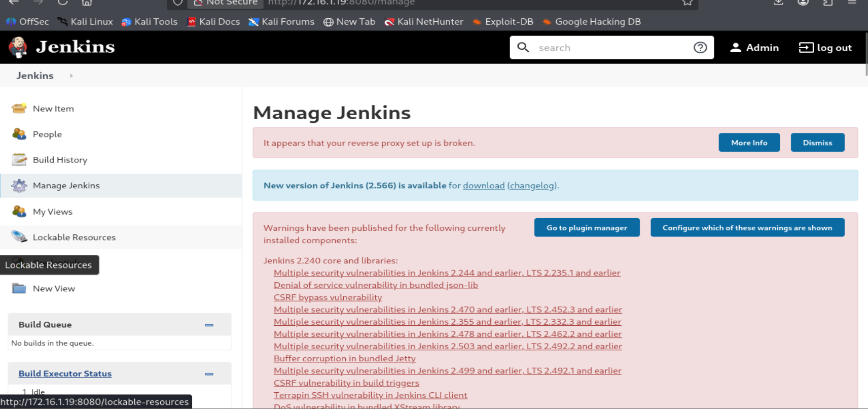Open the Jenkins 2.503 vulnerabilities advisory

click(448, 346)
